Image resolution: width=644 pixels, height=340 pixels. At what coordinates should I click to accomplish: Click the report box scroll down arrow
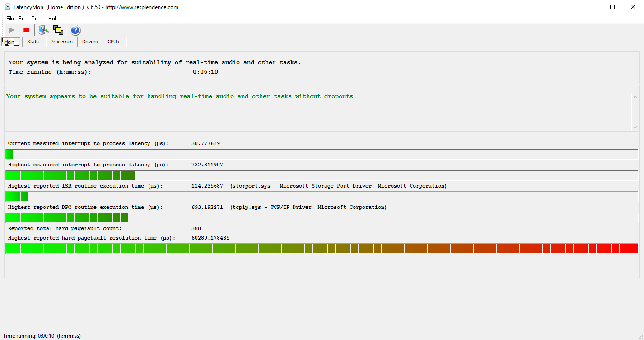tap(635, 127)
